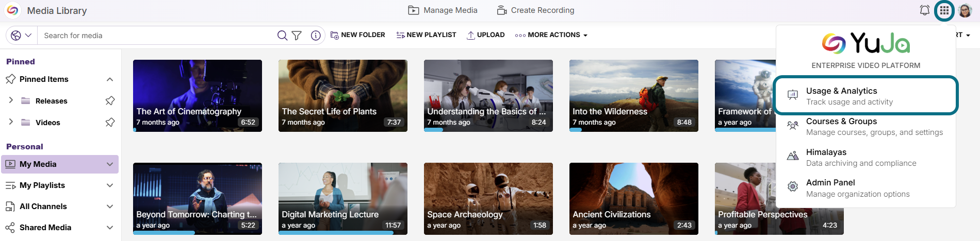Click the magnifier search icon
Screen dimensions: 980x241
coord(282,36)
